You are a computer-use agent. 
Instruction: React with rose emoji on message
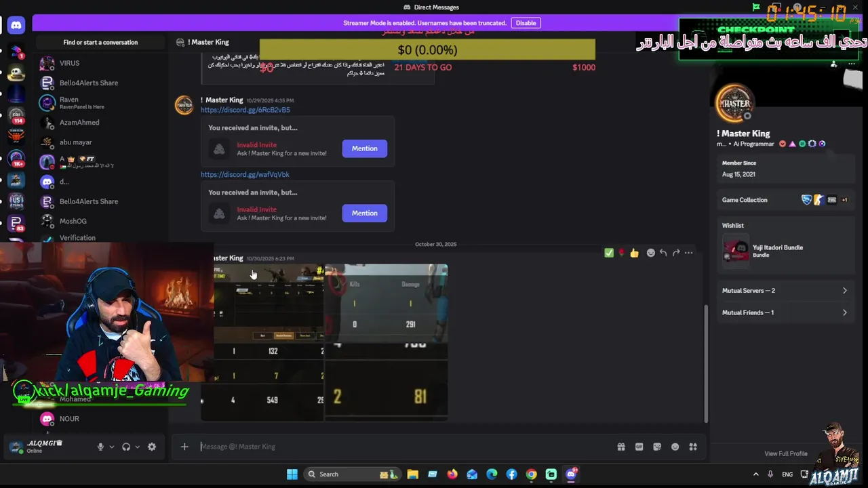621,253
